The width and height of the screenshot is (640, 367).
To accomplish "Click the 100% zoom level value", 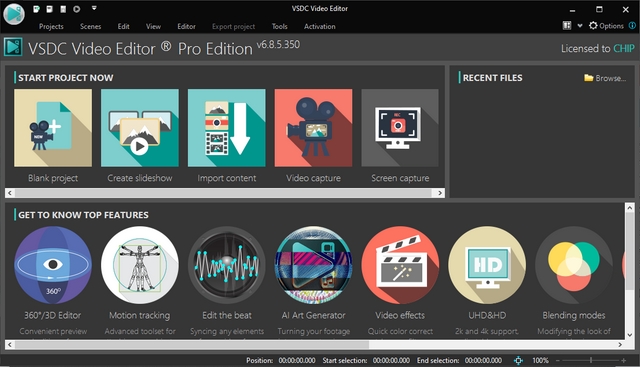I will point(540,360).
